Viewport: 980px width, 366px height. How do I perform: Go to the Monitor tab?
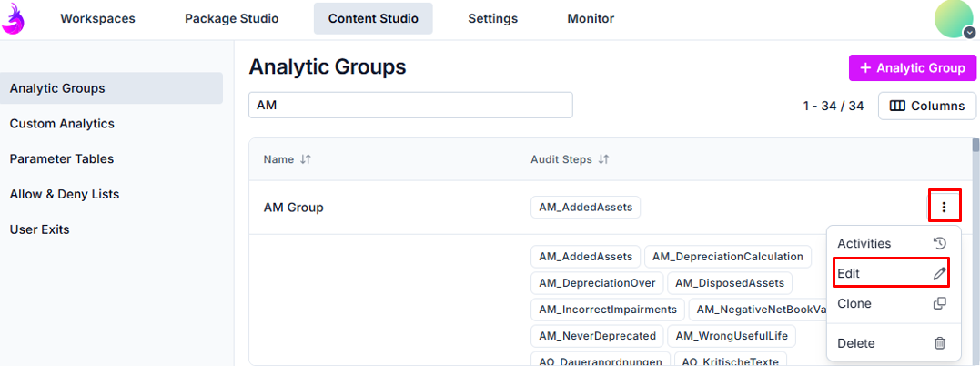[x=591, y=18]
